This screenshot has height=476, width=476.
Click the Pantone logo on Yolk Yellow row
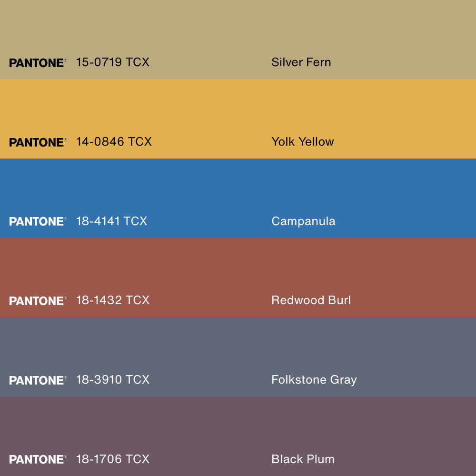click(38, 142)
